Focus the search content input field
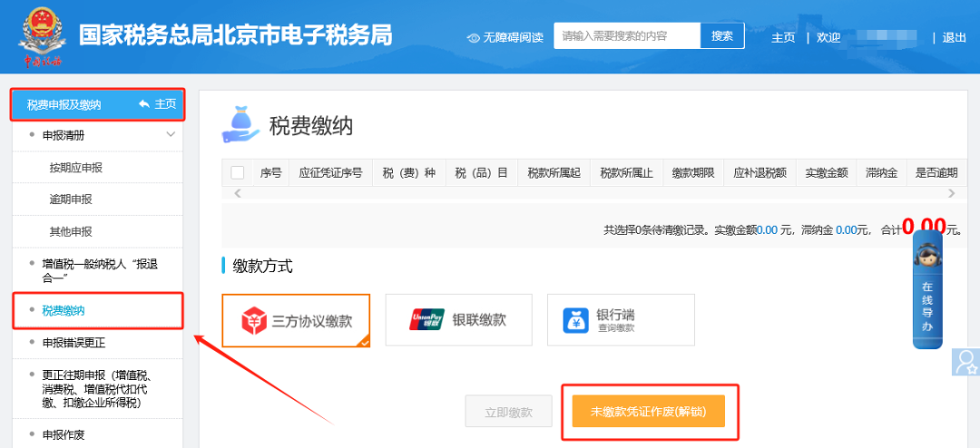This screenshot has height=448, width=980. click(x=627, y=36)
